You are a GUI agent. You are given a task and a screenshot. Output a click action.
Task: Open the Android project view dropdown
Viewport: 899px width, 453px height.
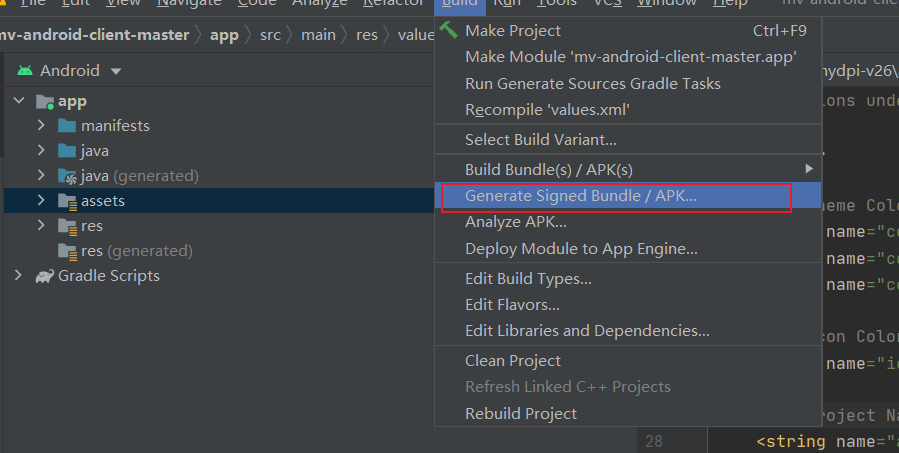(x=116, y=71)
